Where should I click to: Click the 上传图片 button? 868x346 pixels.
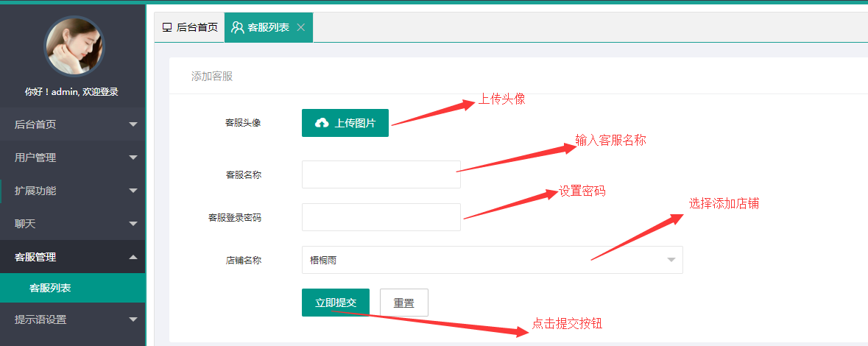coord(345,123)
